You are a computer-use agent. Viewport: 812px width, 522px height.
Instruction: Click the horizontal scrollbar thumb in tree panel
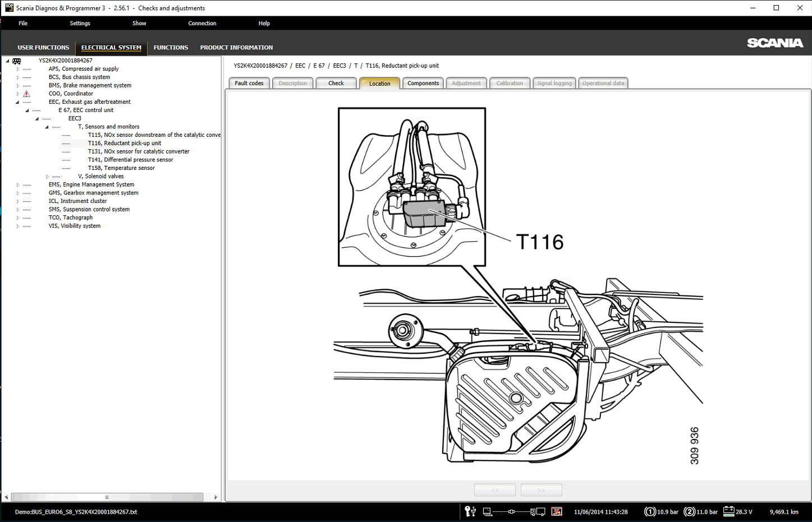[107, 497]
